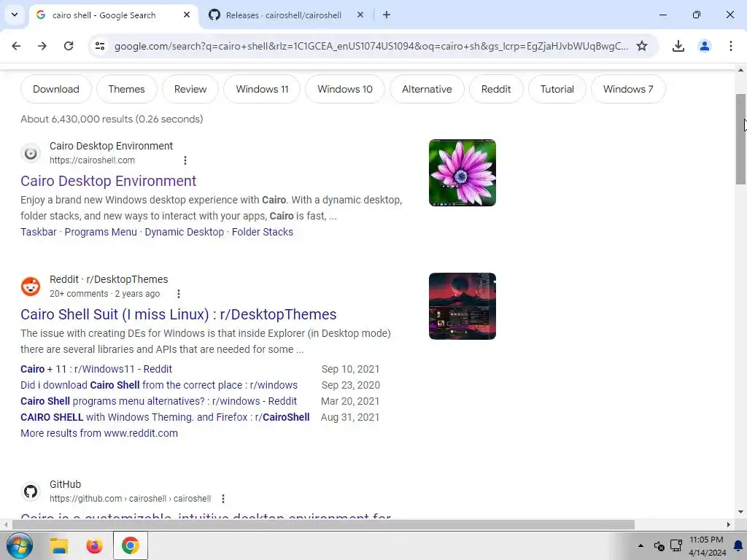Go back to the previous page

16,46
